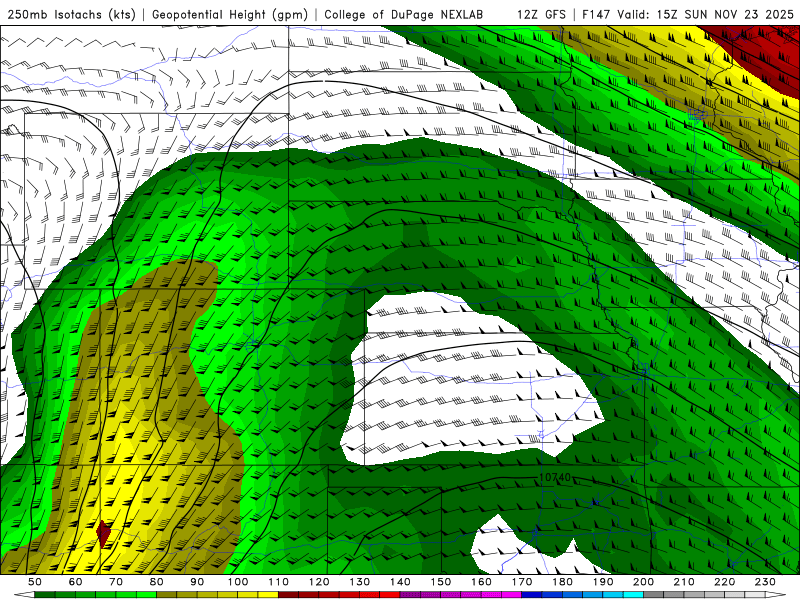Click the "College of DuPage NEXLAB" header text
Screen dimensions: 800x600
point(403,14)
